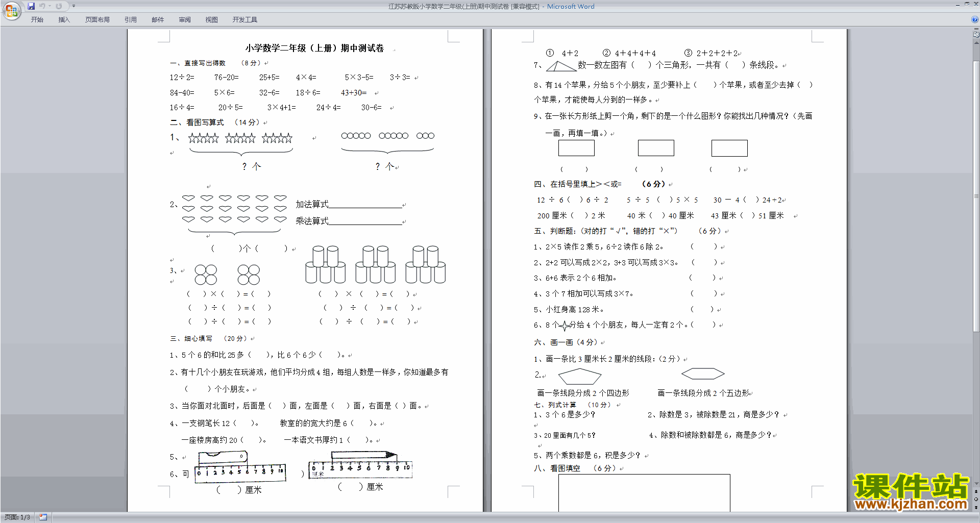The width and height of the screenshot is (980, 523).
Task: Click the page count 页面: 1/3 in status bar
Action: pos(17,517)
